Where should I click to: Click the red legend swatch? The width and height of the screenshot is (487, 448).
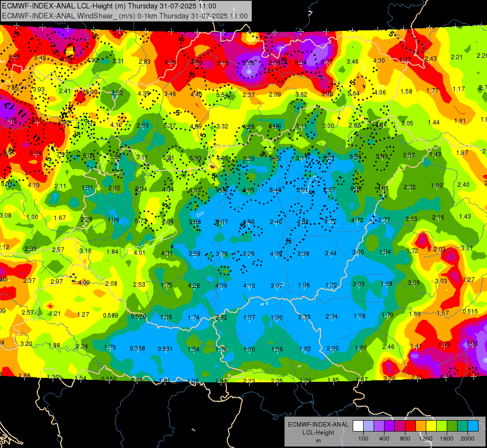point(410,426)
